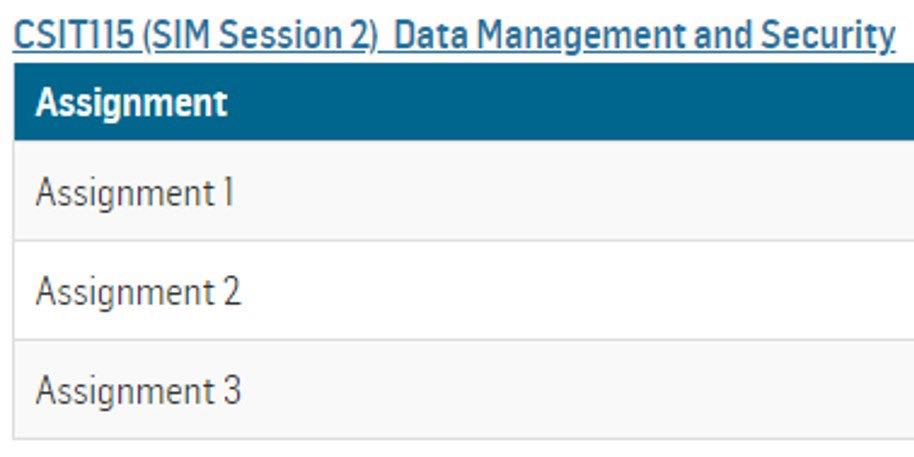The width and height of the screenshot is (914, 457).
Task: Click the Assignment column header
Action: pyautogui.click(x=131, y=103)
